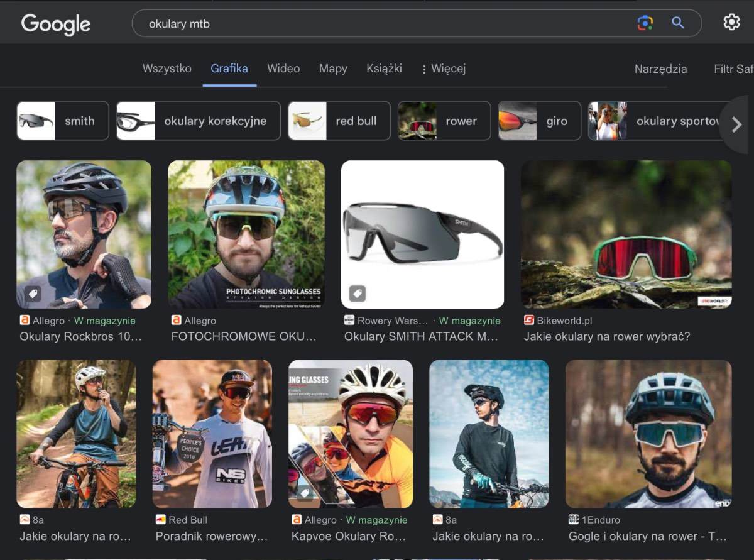
Task: Open the Smith sunglasses product image
Action: pyautogui.click(x=422, y=234)
